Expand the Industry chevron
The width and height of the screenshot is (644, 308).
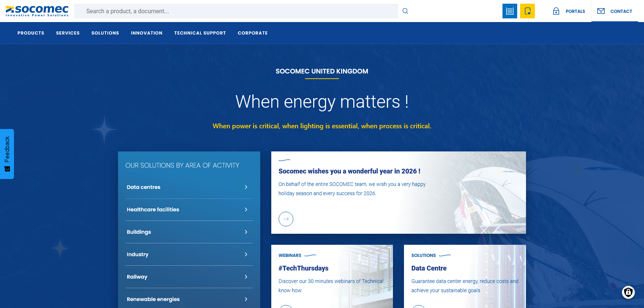[x=246, y=254]
